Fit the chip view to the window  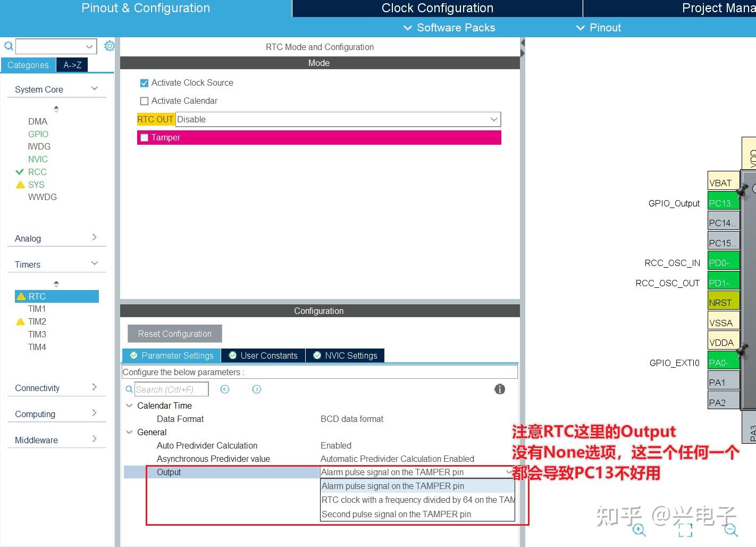(685, 529)
